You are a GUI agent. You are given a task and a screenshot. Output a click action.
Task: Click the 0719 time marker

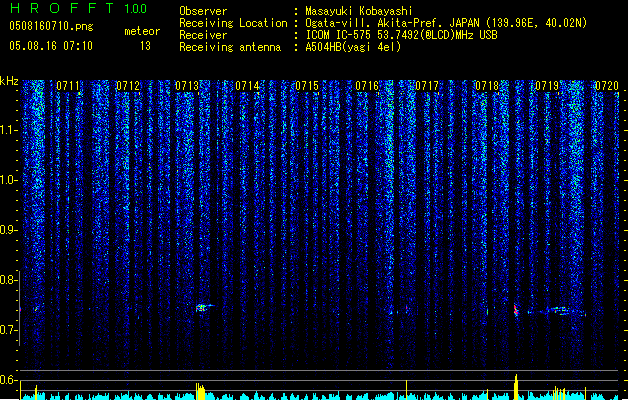pyautogui.click(x=547, y=86)
